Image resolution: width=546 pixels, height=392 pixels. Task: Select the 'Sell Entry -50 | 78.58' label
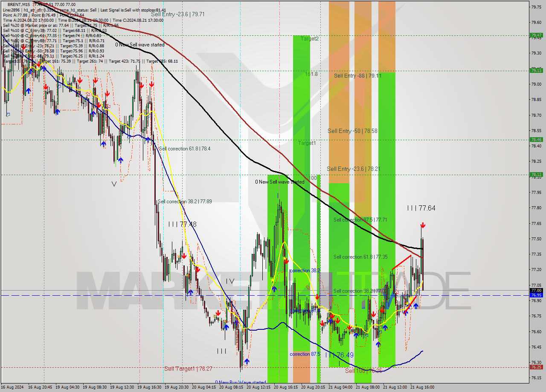[352, 131]
